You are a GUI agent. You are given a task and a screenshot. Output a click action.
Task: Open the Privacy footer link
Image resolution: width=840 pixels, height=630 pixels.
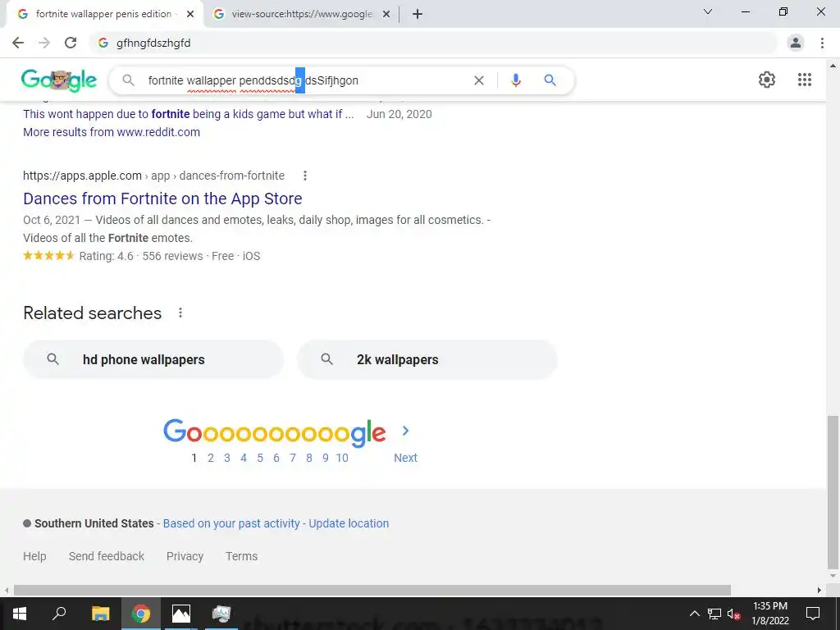(185, 556)
